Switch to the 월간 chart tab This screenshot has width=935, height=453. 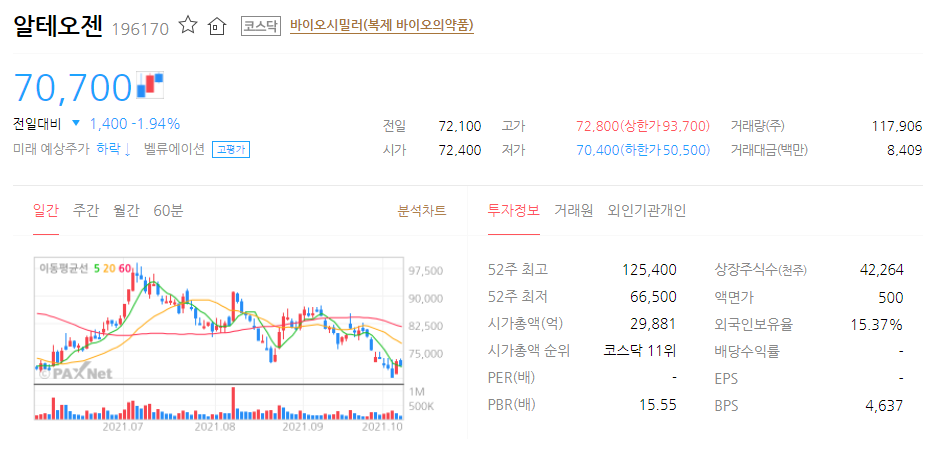[x=126, y=210]
